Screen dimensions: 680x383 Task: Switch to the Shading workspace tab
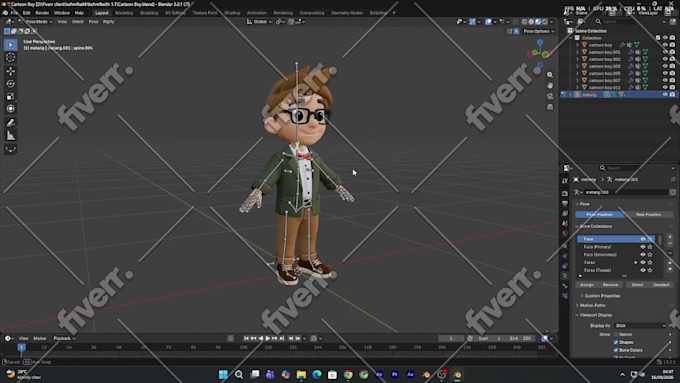(232, 13)
